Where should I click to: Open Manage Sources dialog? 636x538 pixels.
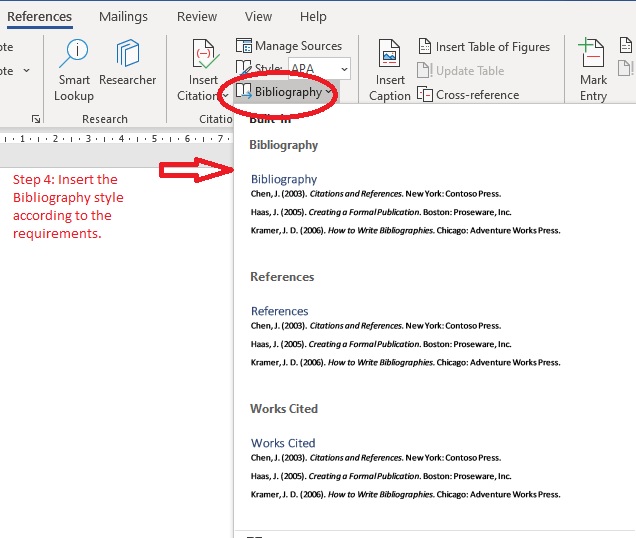[x=289, y=46]
